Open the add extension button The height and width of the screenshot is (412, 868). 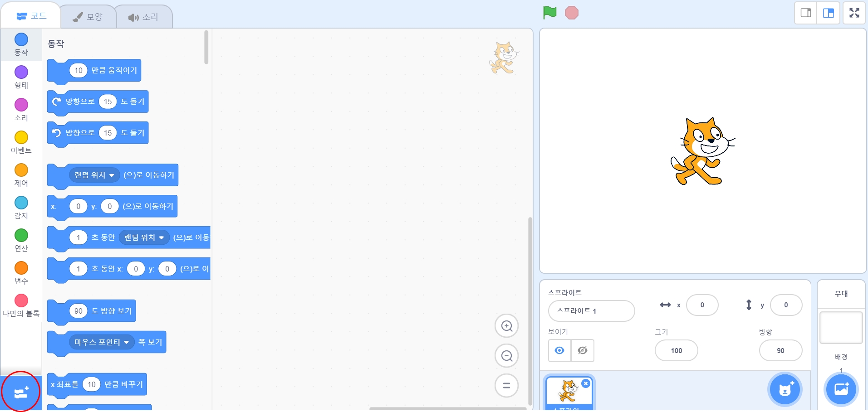point(21,393)
